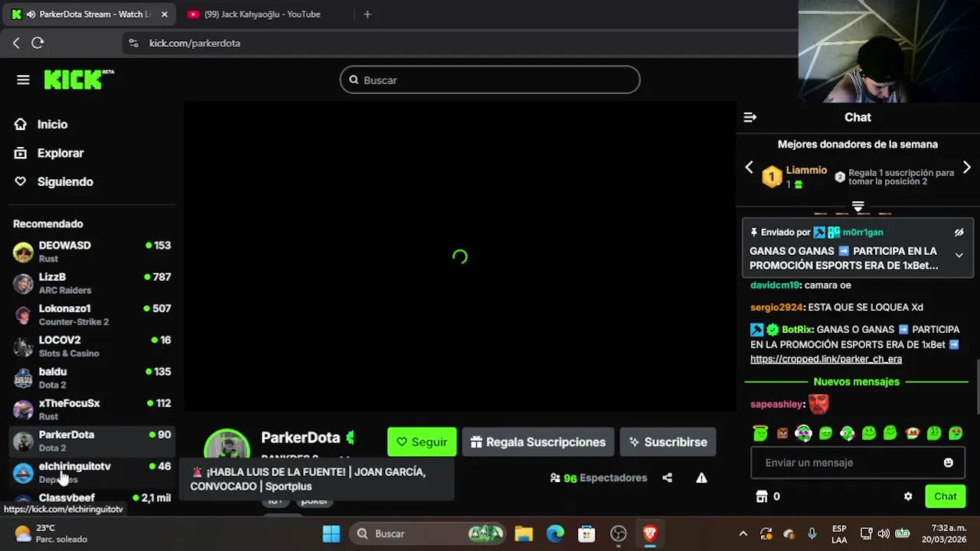The height and width of the screenshot is (551, 980).
Task: Open Lokonazo1 recommended channel
Action: coord(92,315)
